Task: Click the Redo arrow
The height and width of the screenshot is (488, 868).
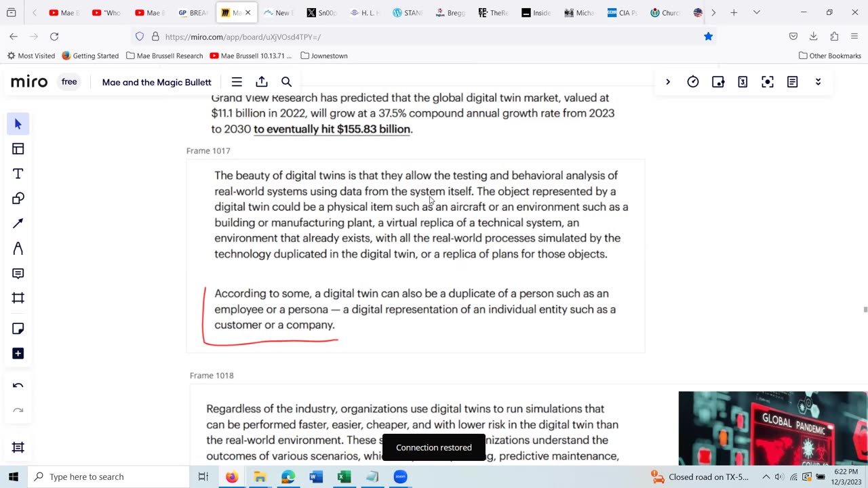Action: 18,411
